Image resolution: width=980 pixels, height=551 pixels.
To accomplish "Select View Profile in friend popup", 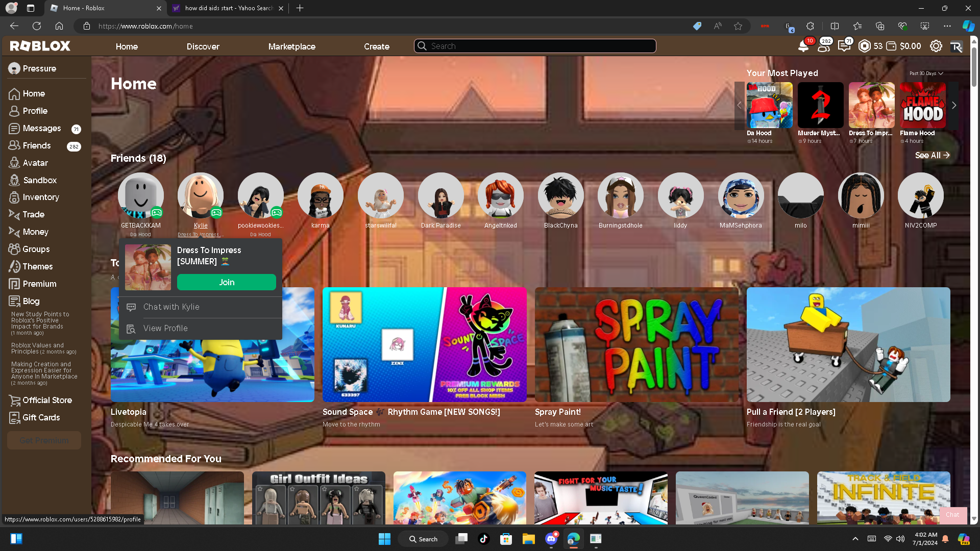I will point(201,329).
